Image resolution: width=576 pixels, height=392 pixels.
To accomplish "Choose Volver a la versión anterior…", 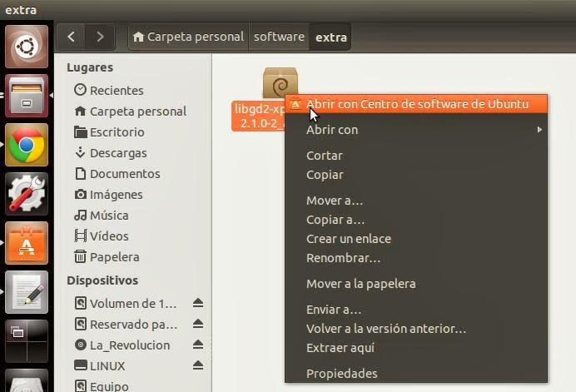I will 416,329.
